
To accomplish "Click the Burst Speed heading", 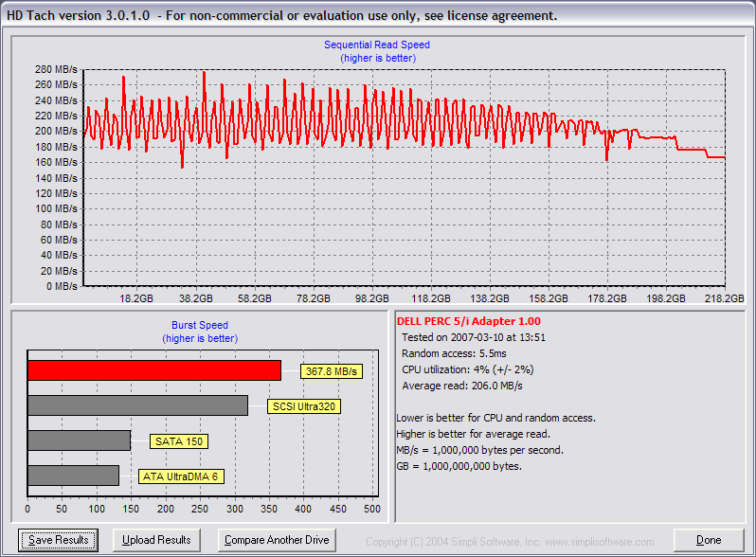I will click(x=200, y=325).
